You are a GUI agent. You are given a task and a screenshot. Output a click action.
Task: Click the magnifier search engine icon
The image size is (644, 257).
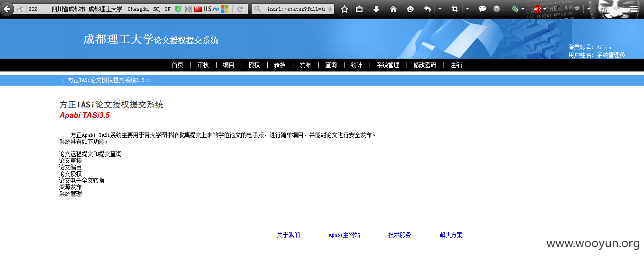coord(258,9)
